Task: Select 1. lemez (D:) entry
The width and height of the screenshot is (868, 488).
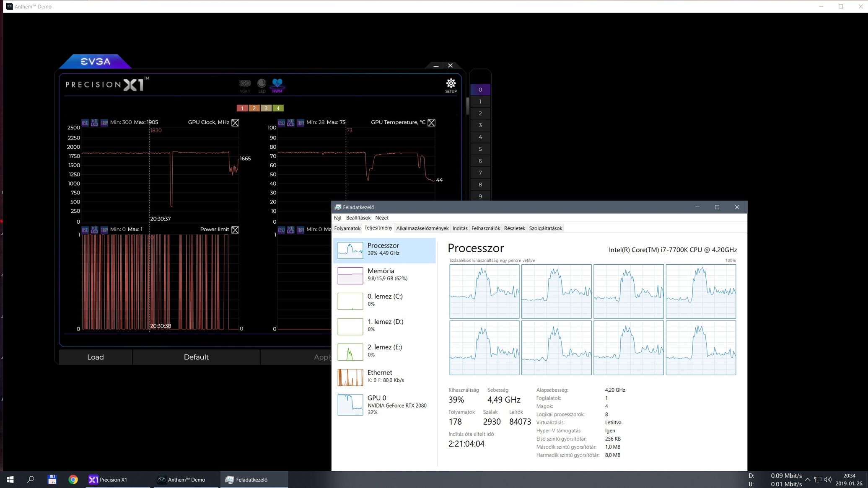Action: 384,327
